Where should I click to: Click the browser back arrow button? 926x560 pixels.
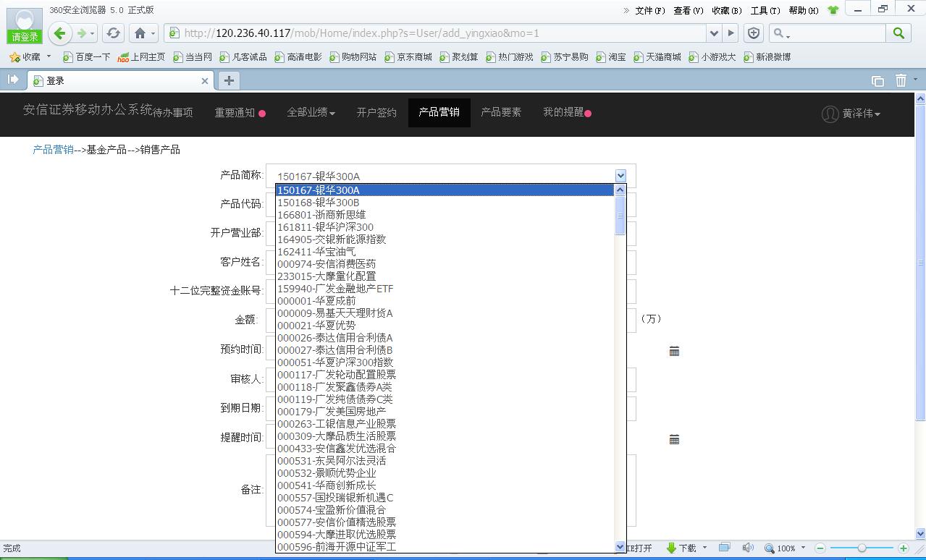(60, 33)
